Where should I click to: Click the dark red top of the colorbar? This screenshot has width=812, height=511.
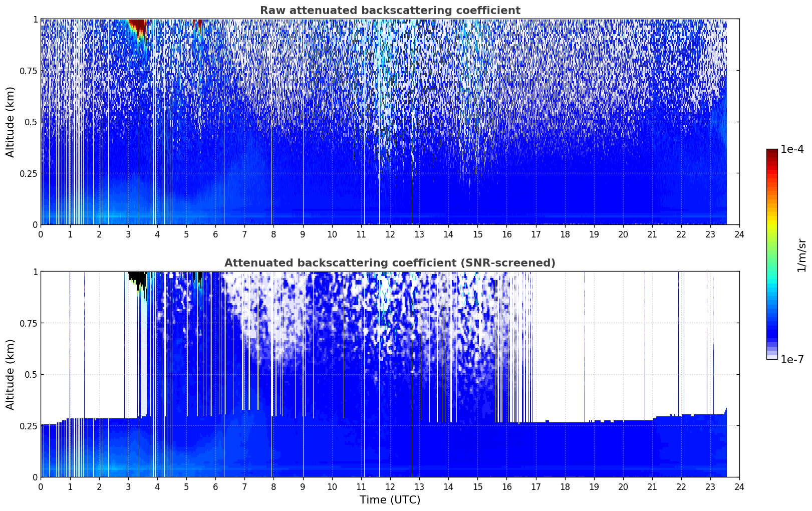pyautogui.click(x=771, y=153)
